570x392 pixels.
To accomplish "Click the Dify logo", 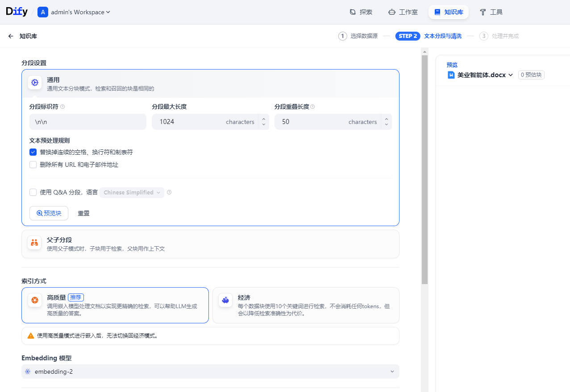I will coord(16,12).
